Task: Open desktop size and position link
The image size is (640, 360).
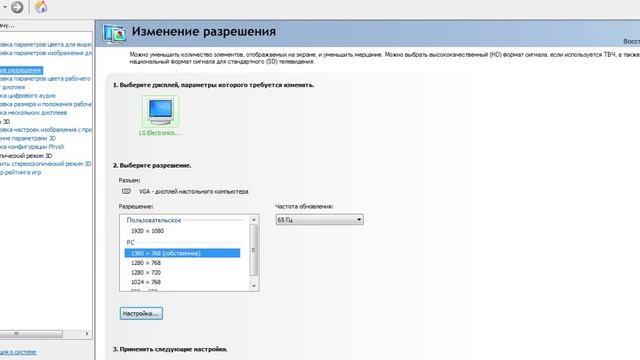Action: 46,104
